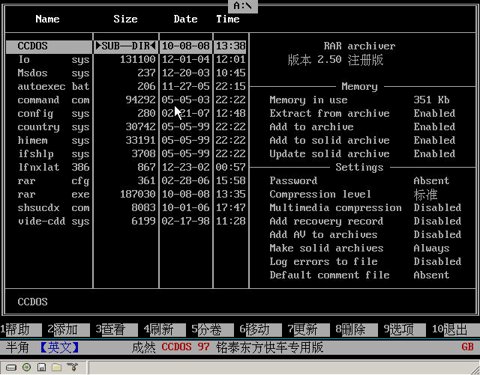
Task: Select the shsucdx com file
Action: pyautogui.click(x=126, y=208)
